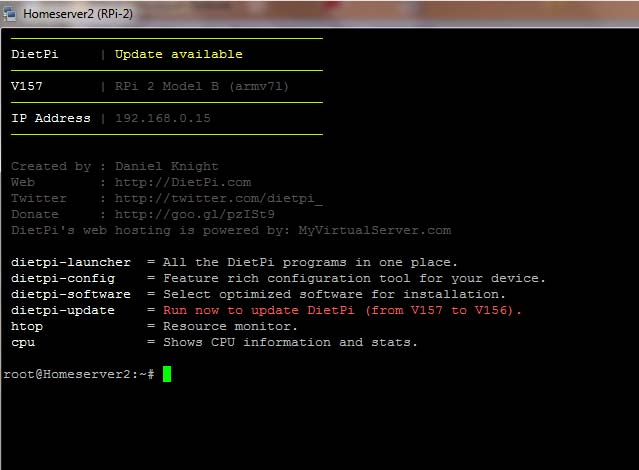This screenshot has width=639, height=470.
Task: Click 'Shows CPU information and stats.' text
Action: (x=290, y=342)
